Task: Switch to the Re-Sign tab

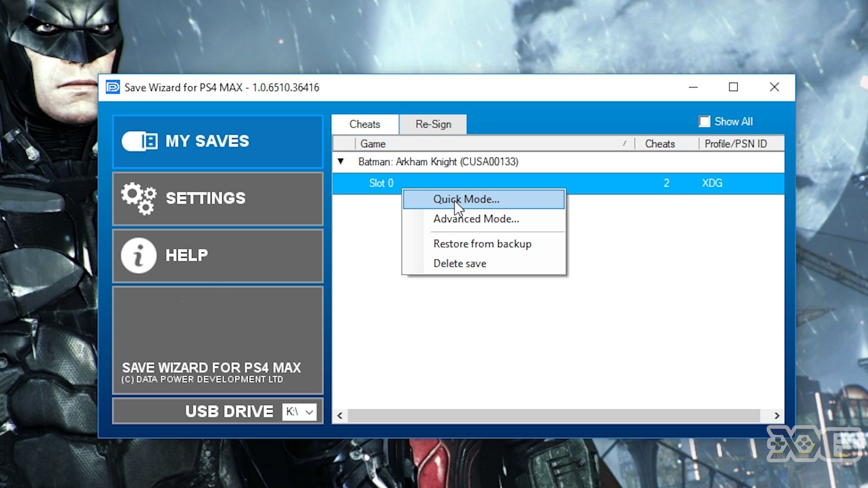Action: 433,124
